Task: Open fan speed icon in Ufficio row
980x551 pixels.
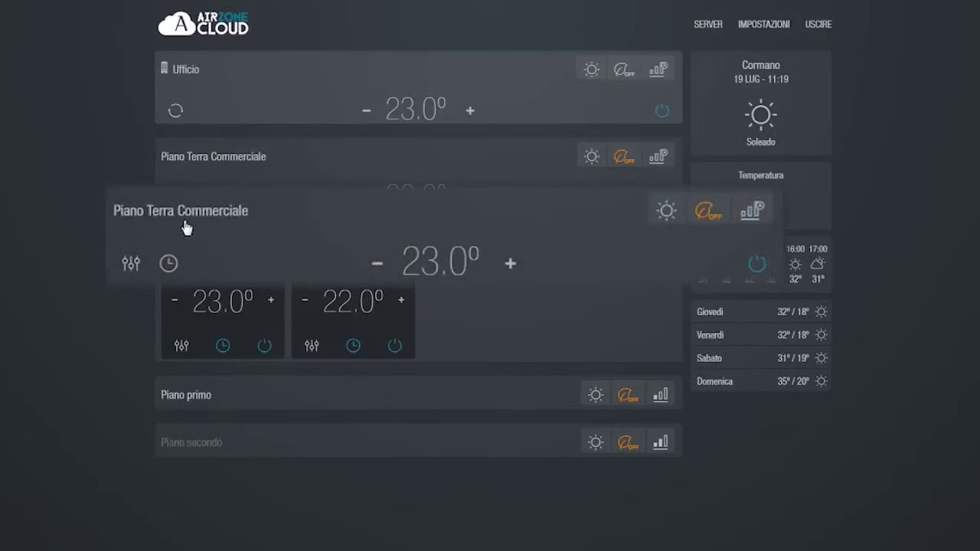Action: click(658, 70)
